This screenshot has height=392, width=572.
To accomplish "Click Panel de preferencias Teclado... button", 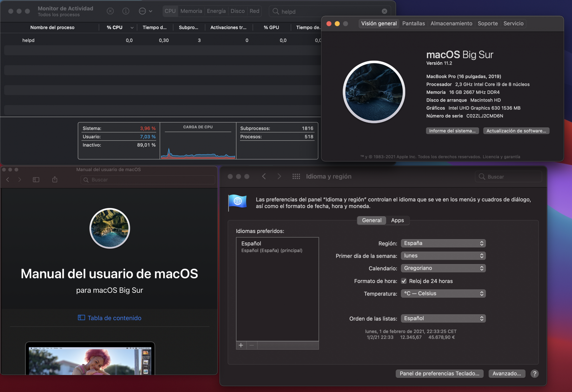I will point(439,373).
